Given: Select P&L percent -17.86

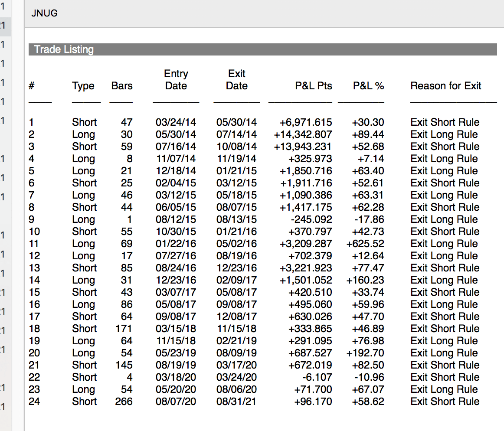Looking at the screenshot, I should [x=369, y=219].
